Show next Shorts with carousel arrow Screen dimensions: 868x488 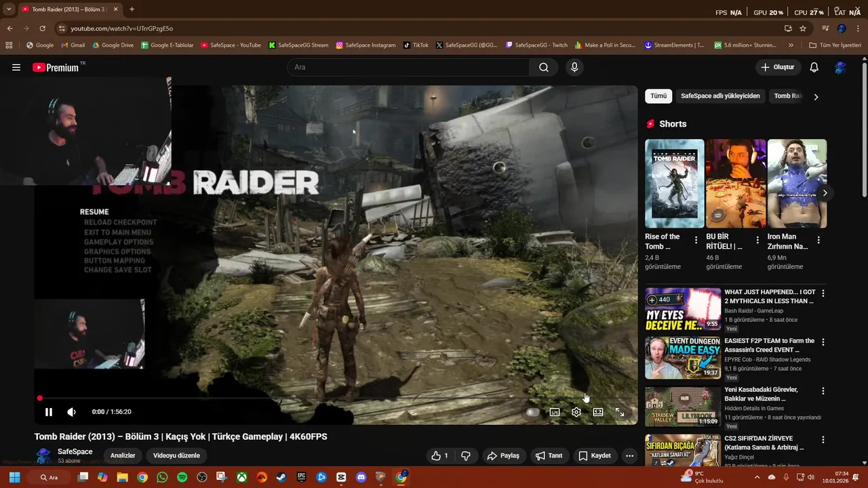tap(825, 193)
